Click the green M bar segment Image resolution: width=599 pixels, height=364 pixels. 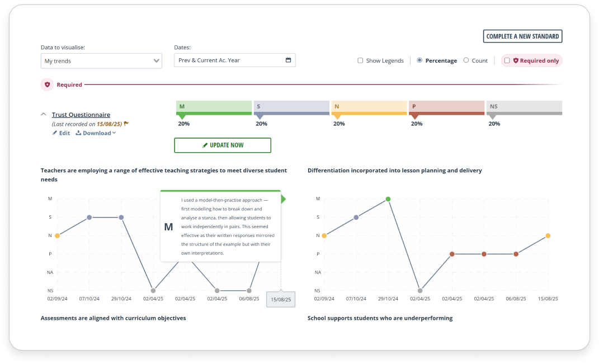tap(214, 106)
